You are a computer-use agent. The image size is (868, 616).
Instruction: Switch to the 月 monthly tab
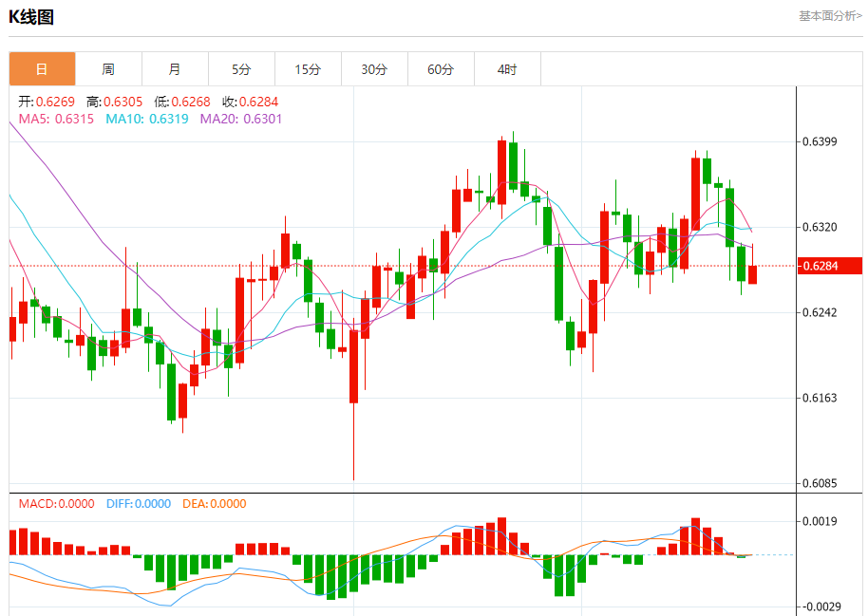click(175, 69)
